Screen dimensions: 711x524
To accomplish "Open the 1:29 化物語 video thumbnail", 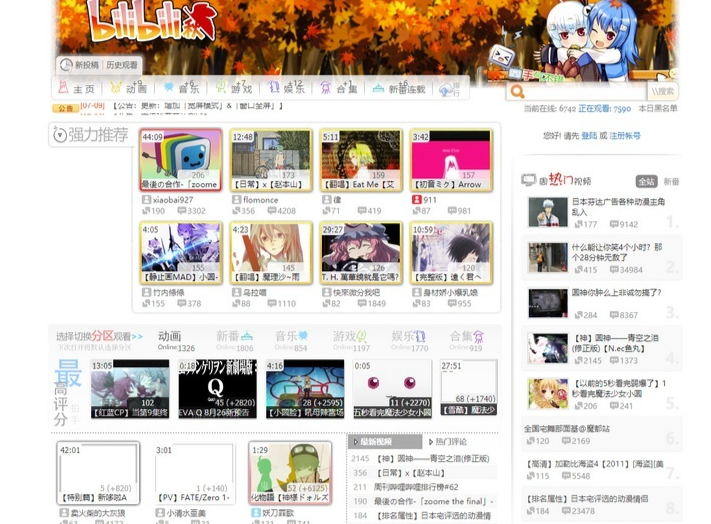I will tap(291, 473).
